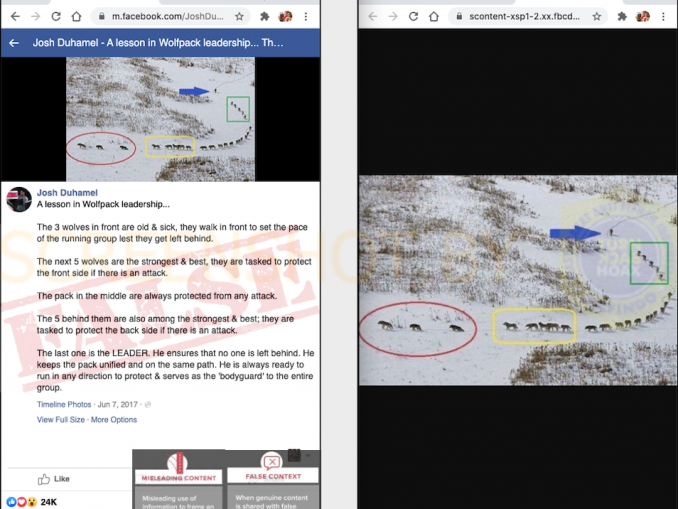This screenshot has height=509, width=678.
Task: Open home page in Facebook browser window
Action: (x=76, y=16)
